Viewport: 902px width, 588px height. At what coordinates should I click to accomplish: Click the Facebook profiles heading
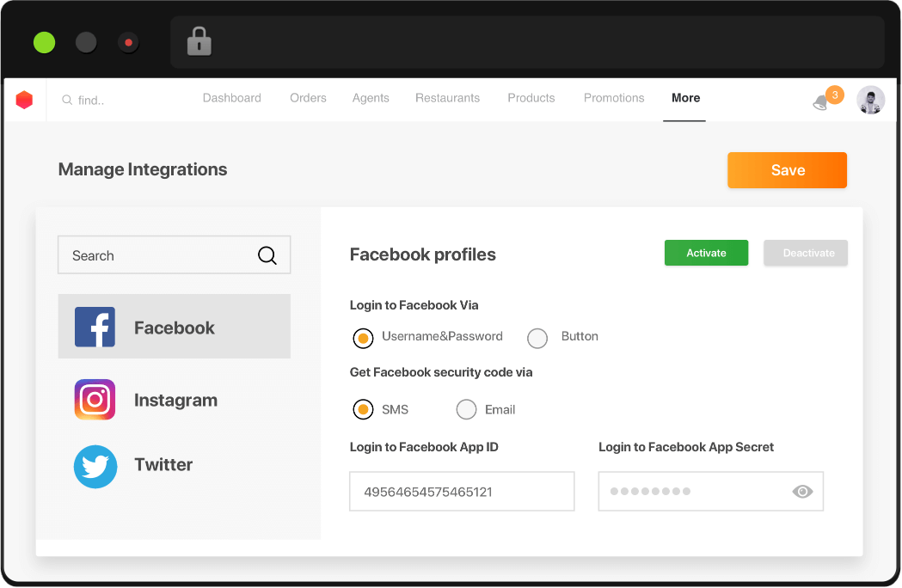(423, 254)
